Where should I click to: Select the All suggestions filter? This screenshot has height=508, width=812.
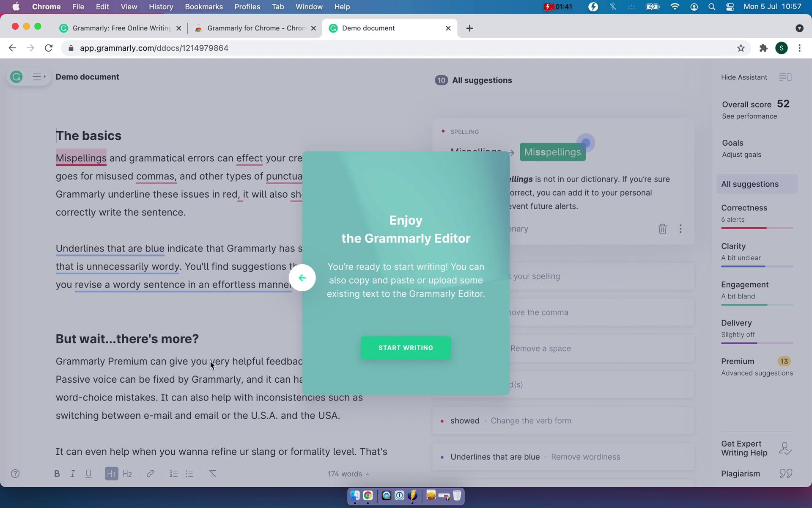point(757,184)
